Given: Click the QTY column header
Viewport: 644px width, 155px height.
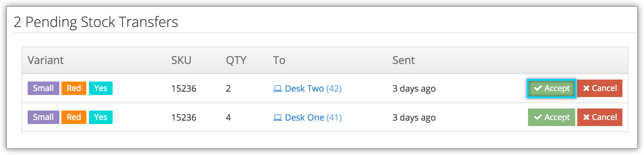Looking at the screenshot, I should coord(236,60).
